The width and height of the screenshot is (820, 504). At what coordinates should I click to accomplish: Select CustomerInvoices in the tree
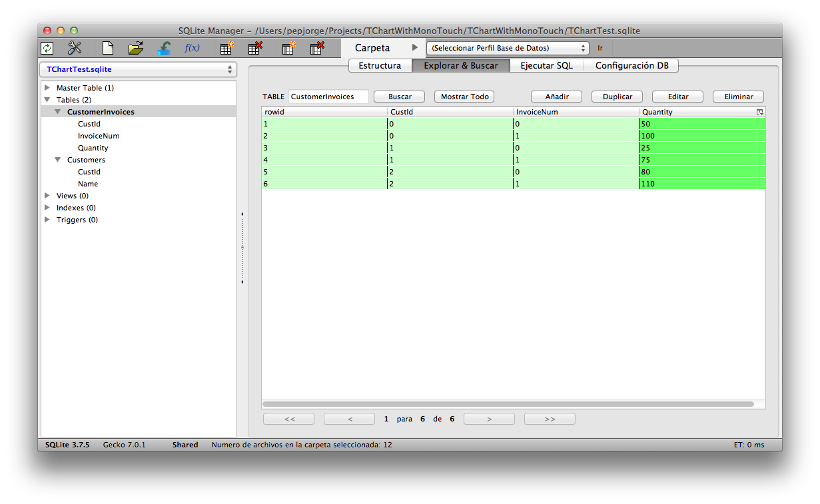(101, 112)
